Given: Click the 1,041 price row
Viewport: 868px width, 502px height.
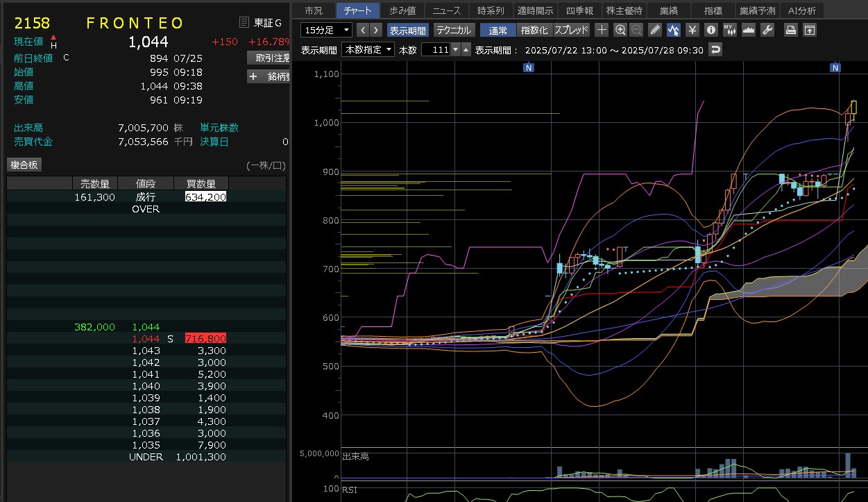Looking at the screenshot, I should (146, 374).
